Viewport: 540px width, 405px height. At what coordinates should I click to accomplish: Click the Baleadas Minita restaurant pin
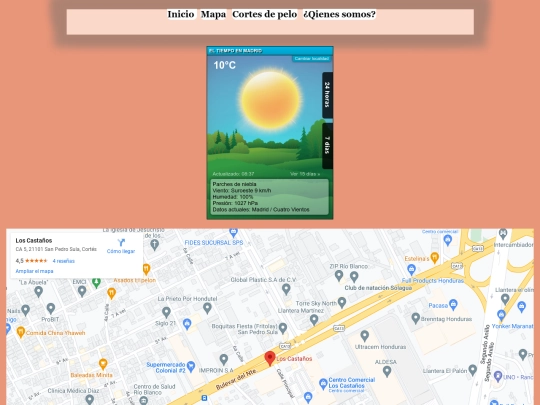point(103,363)
